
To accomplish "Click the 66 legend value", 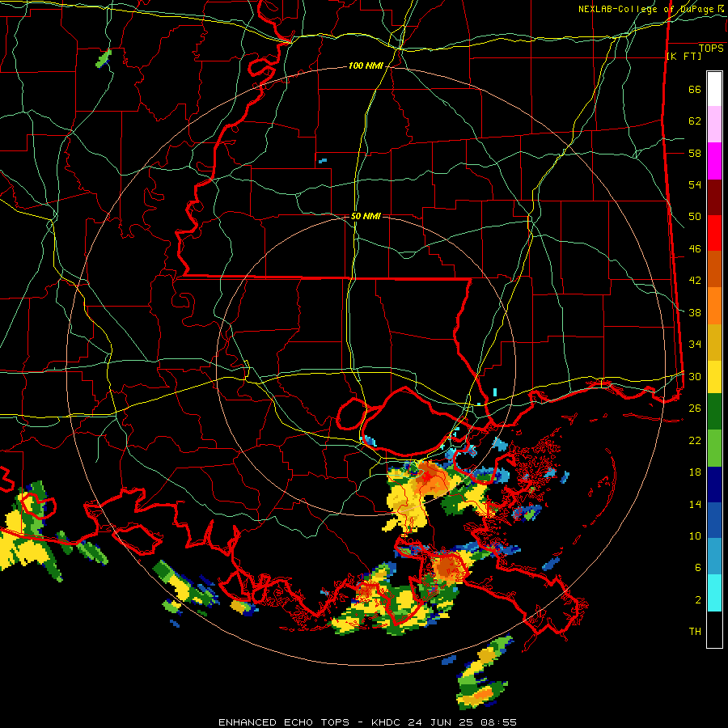I will pos(695,89).
